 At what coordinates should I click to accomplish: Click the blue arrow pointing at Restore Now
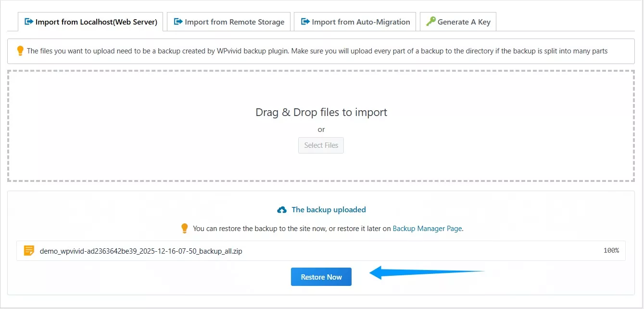[x=423, y=273]
